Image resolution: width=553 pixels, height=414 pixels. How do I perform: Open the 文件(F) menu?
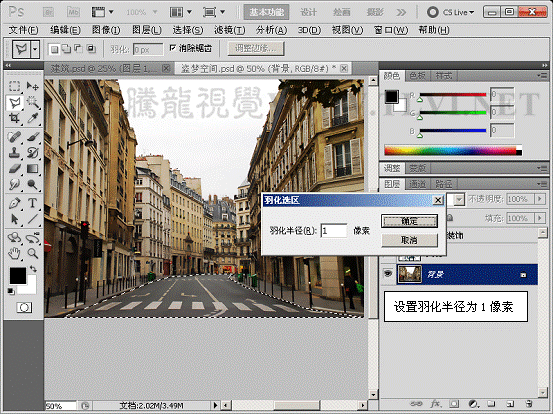pyautogui.click(x=23, y=30)
